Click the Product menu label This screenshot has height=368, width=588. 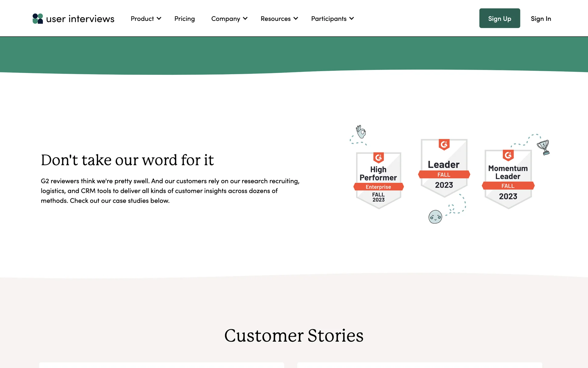pyautogui.click(x=142, y=19)
